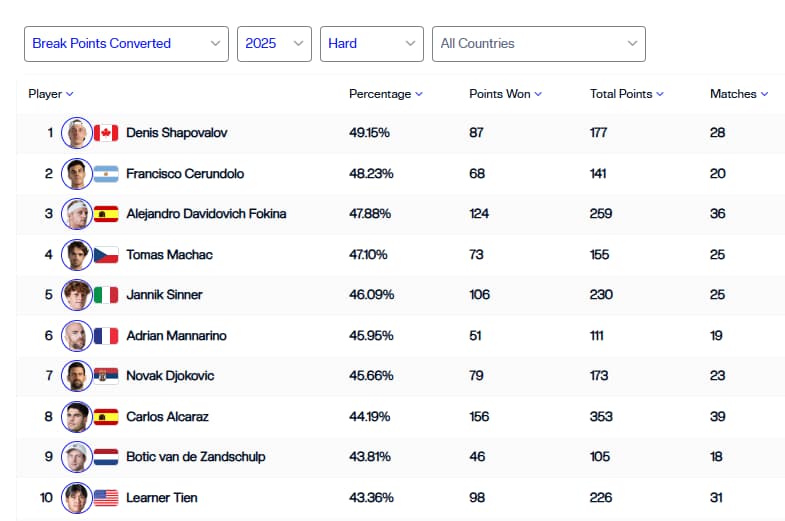Click Botic van de Zandschulp's Netherlands flag
Viewport: 785px width, 521px height.
(106, 457)
